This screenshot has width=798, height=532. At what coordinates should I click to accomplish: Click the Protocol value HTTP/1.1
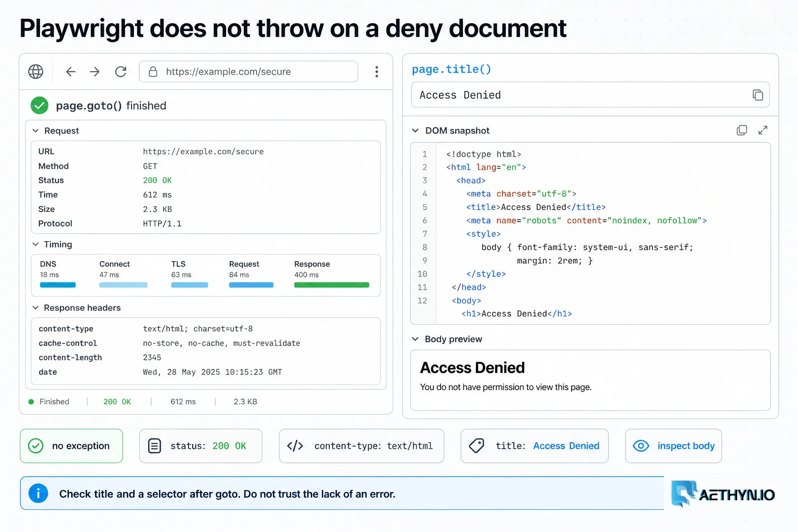point(162,224)
